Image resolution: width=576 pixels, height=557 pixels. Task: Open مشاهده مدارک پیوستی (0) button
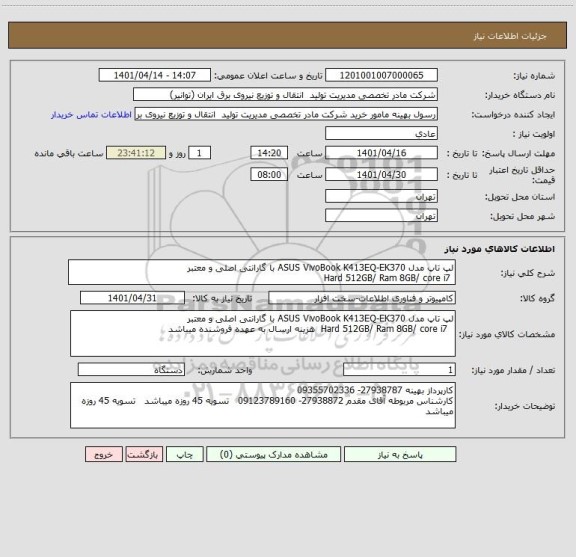point(274,454)
